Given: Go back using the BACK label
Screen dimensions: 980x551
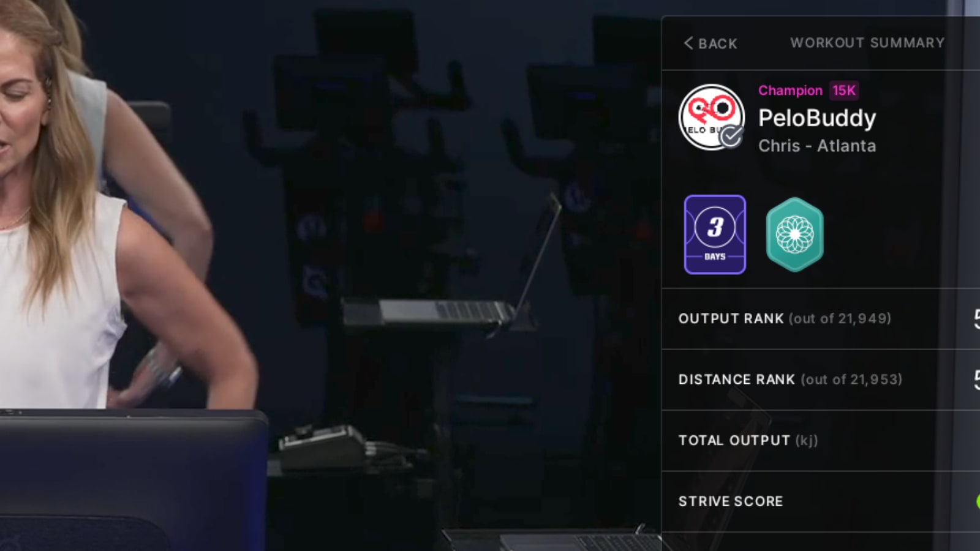Looking at the screenshot, I should [x=718, y=44].
